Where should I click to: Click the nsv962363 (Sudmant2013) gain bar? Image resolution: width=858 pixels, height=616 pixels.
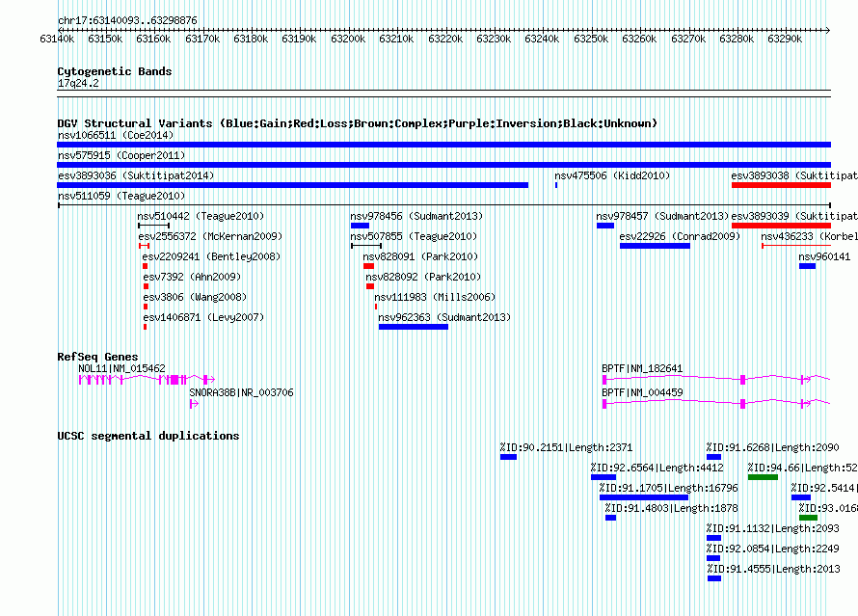tap(414, 327)
